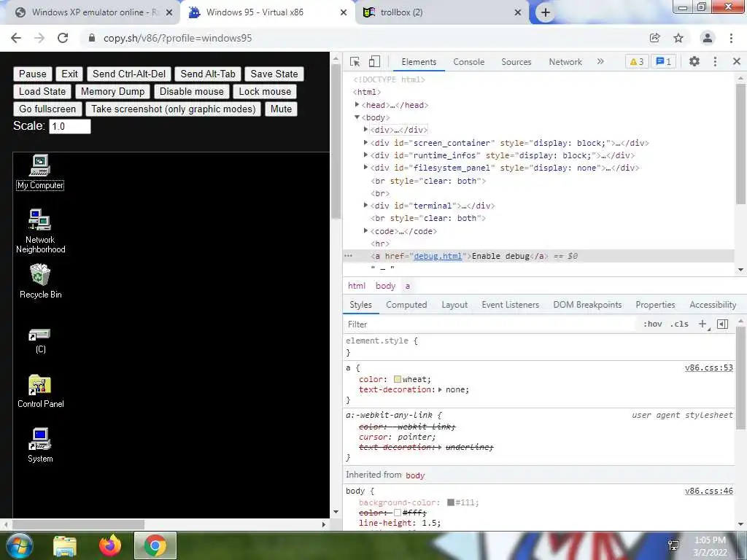Open the DOM Breakpoints tab

point(587,305)
